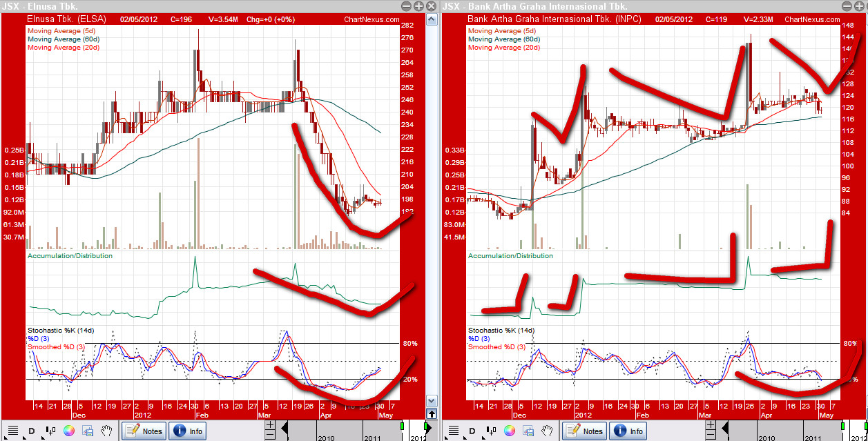
Task: Open Notes in the ELSA chart window
Action: pos(144,431)
